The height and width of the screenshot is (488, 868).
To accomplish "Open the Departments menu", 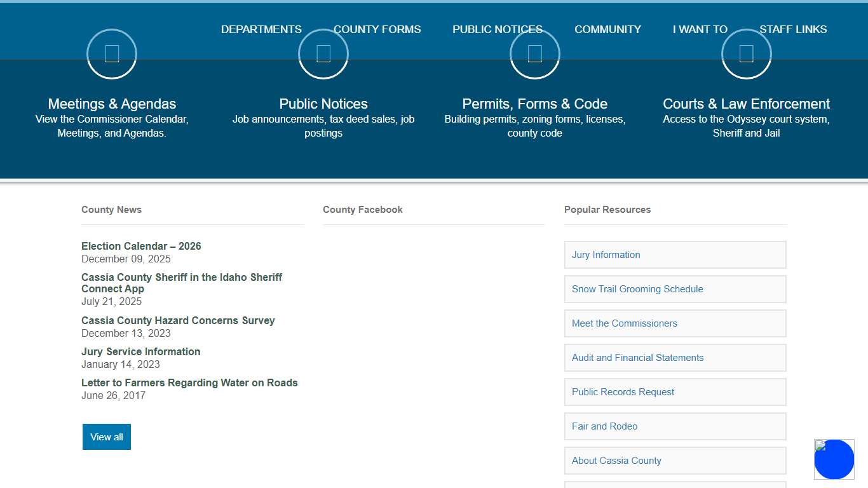I will [x=261, y=29].
